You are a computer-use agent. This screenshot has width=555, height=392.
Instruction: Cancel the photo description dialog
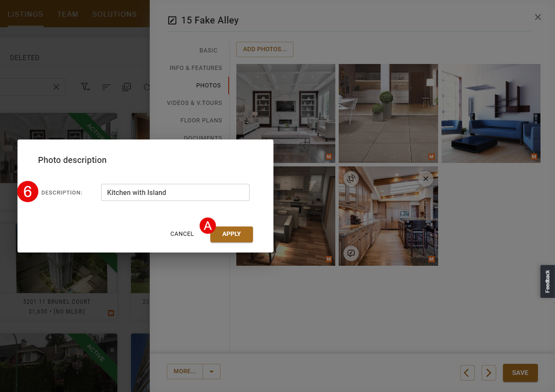182,234
